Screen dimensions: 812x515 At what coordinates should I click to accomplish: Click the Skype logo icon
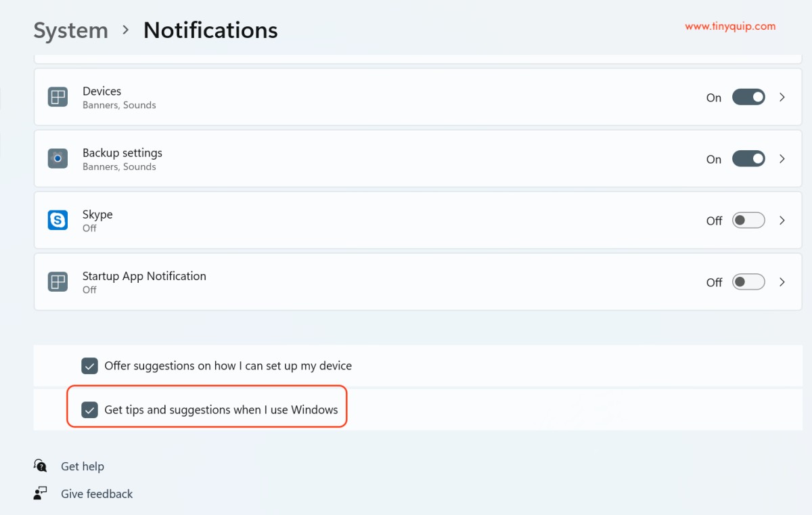point(58,221)
